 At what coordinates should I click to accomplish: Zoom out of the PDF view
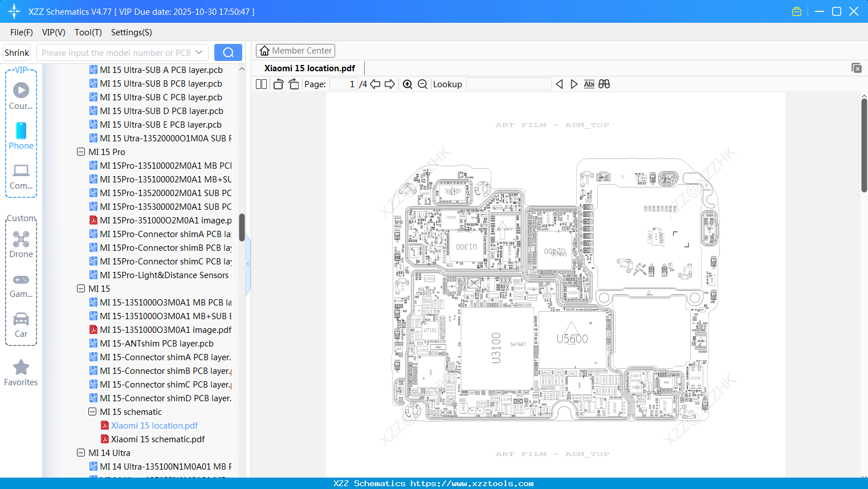coord(422,84)
